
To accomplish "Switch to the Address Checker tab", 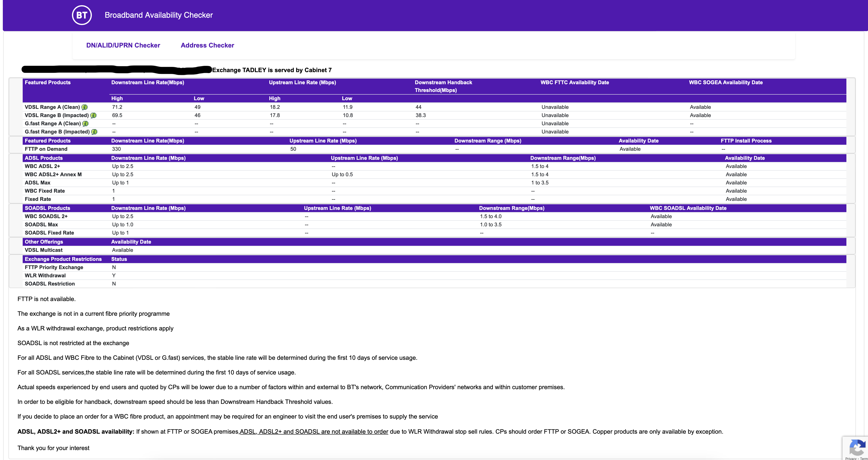I will coord(207,46).
